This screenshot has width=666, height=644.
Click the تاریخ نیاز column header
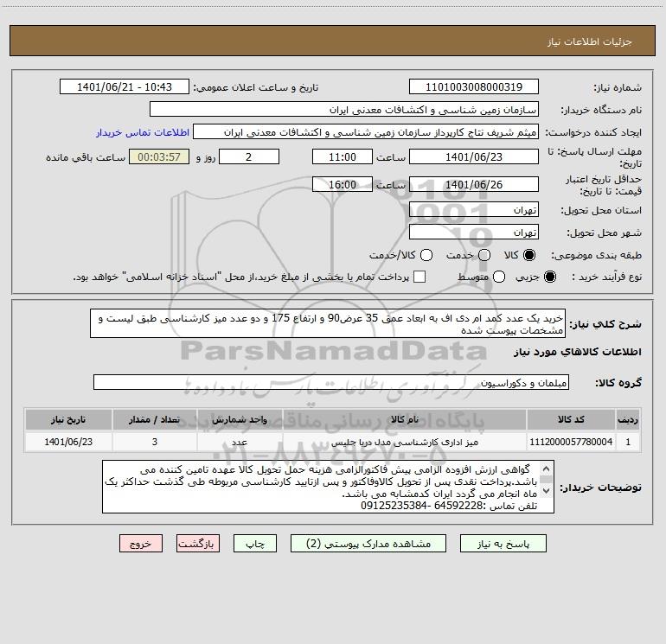68,419
